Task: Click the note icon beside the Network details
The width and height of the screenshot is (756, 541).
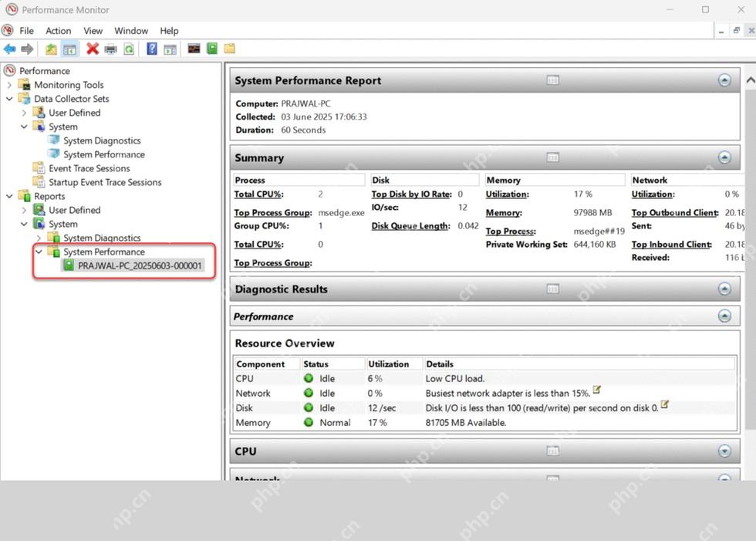Action: (597, 390)
